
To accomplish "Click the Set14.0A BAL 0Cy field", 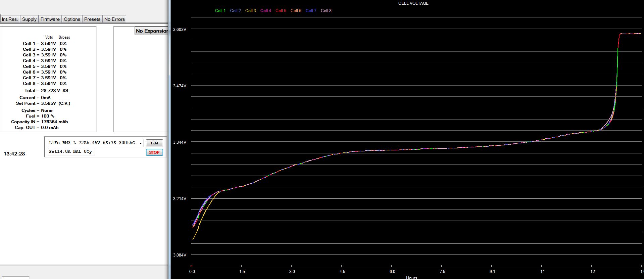I will click(x=71, y=151).
